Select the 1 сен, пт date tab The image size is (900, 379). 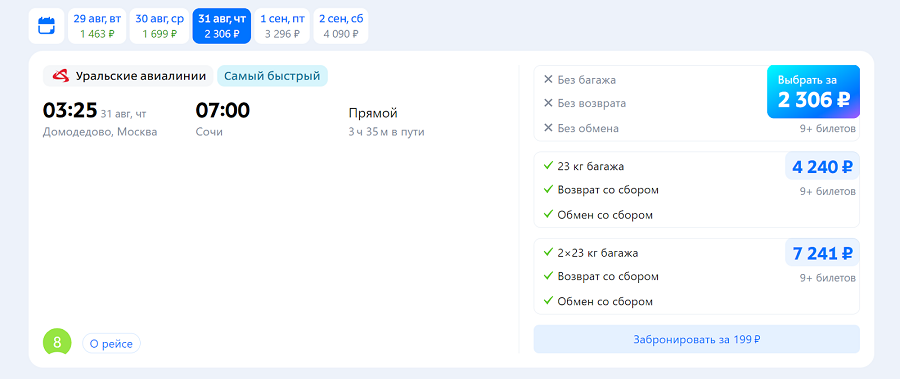pos(282,26)
